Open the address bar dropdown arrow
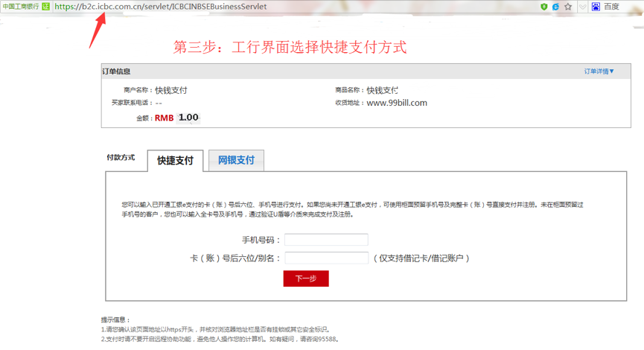Image resolution: width=644 pixels, height=350 pixels. tap(582, 7)
